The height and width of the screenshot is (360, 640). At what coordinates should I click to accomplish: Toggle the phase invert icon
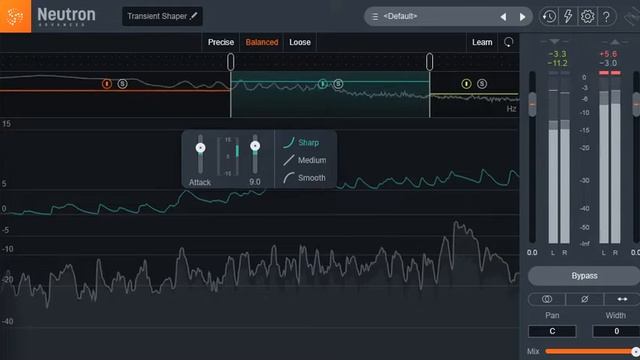click(x=584, y=299)
